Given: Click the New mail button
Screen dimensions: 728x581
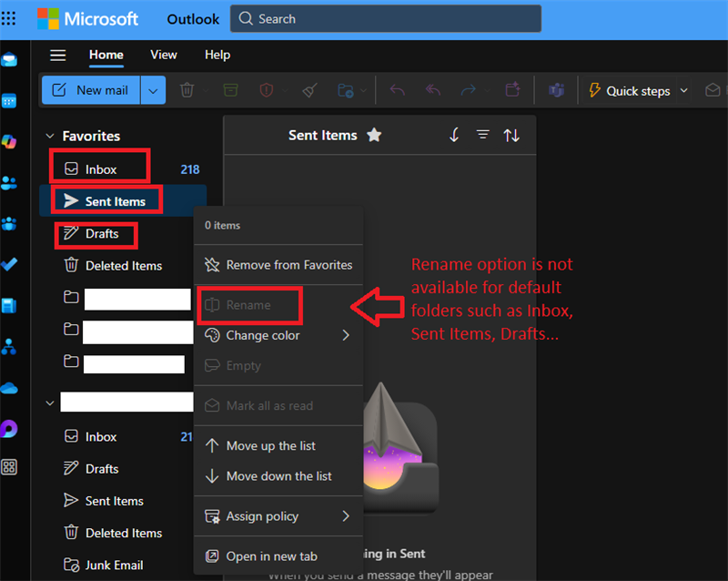Looking at the screenshot, I should click(x=91, y=90).
